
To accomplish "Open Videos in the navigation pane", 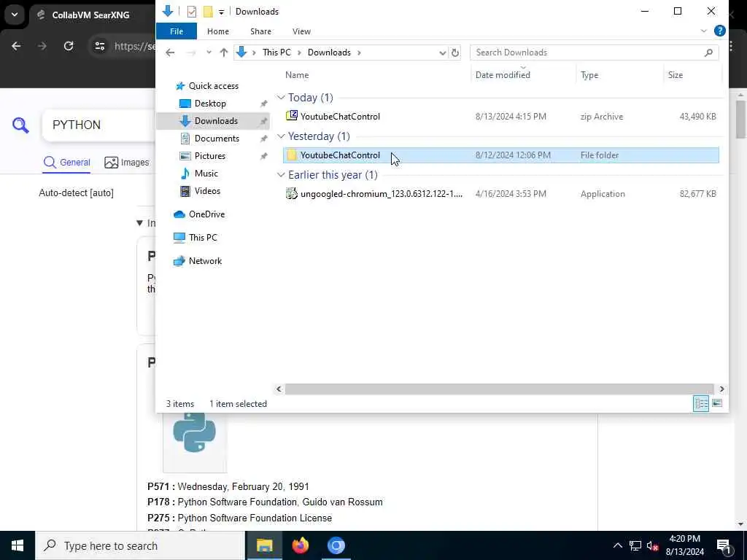I will click(207, 191).
